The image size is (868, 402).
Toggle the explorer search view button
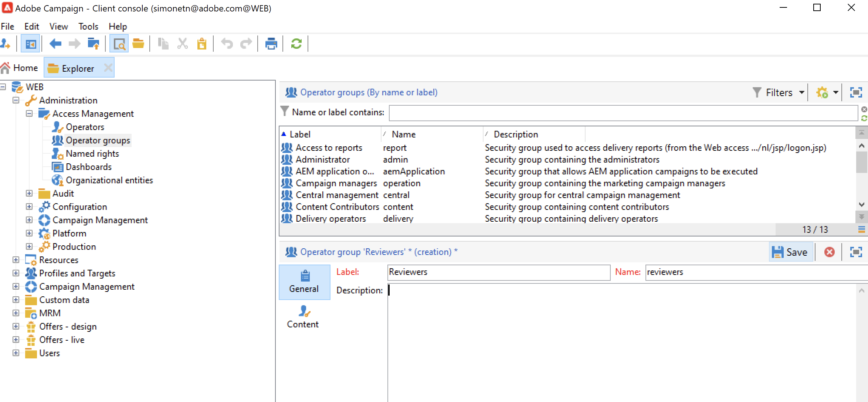point(119,44)
